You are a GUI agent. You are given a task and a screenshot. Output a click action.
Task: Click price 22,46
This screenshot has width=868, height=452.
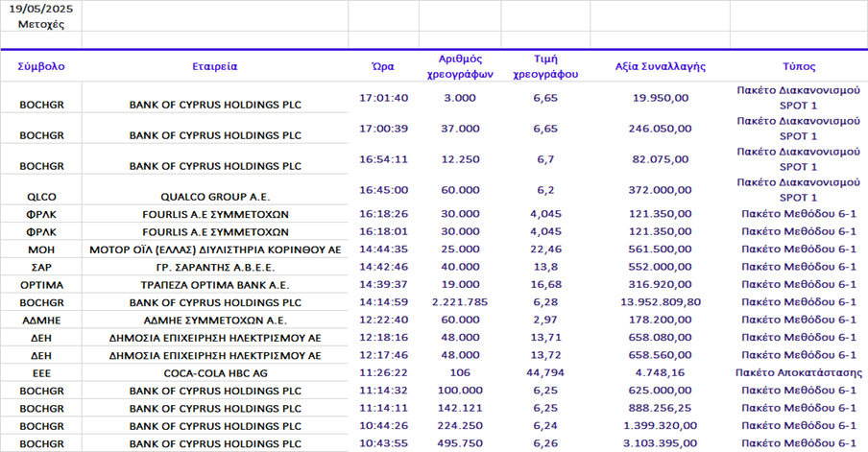(545, 249)
